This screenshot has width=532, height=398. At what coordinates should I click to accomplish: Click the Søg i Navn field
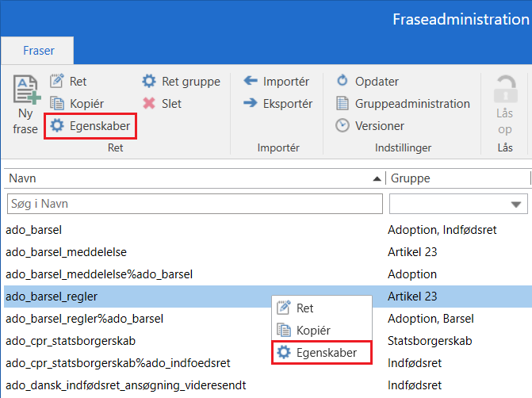coord(193,205)
